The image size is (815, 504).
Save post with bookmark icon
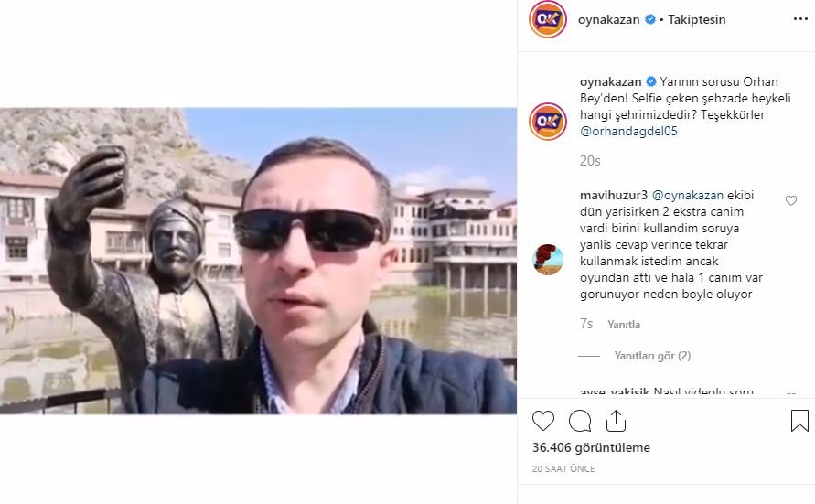point(799,421)
